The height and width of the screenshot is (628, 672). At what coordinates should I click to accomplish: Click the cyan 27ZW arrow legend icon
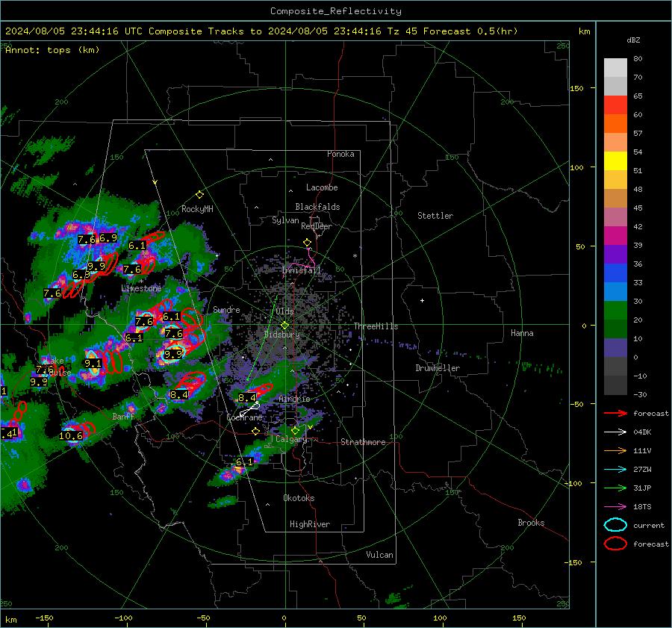point(615,470)
